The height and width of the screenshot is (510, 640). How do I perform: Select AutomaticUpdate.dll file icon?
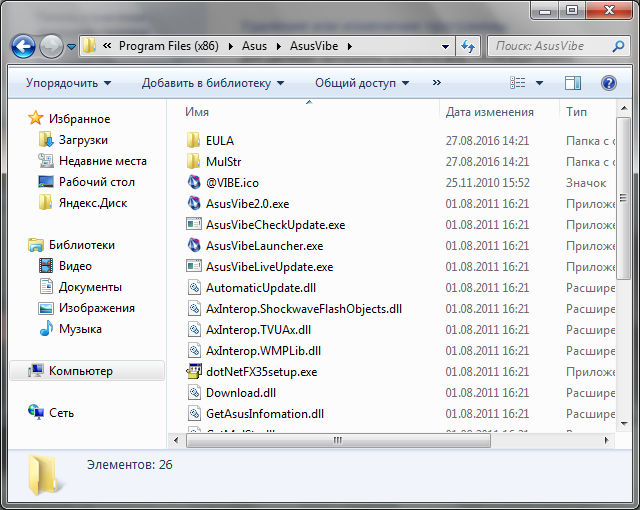pyautogui.click(x=194, y=287)
